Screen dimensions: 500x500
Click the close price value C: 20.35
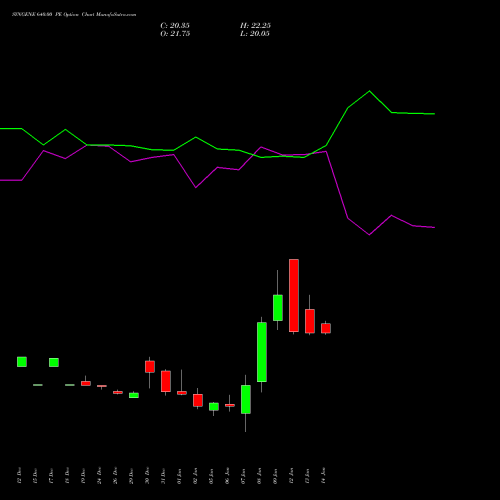[x=175, y=26]
